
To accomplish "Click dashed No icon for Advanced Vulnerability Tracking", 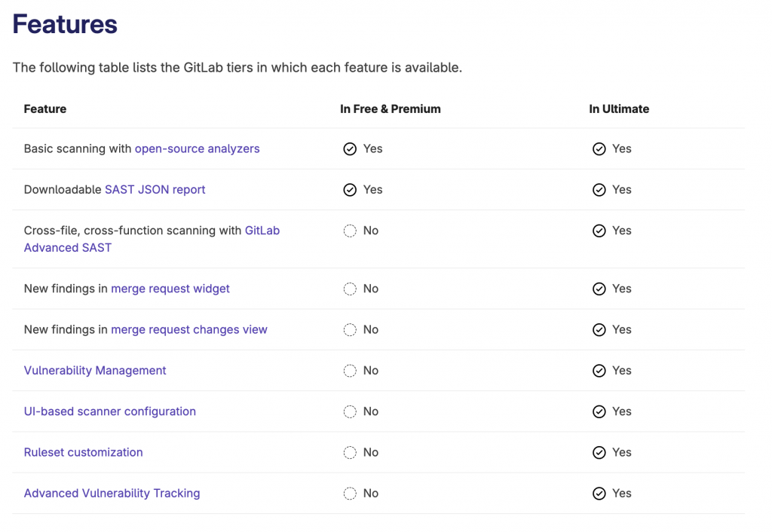I will [x=350, y=494].
